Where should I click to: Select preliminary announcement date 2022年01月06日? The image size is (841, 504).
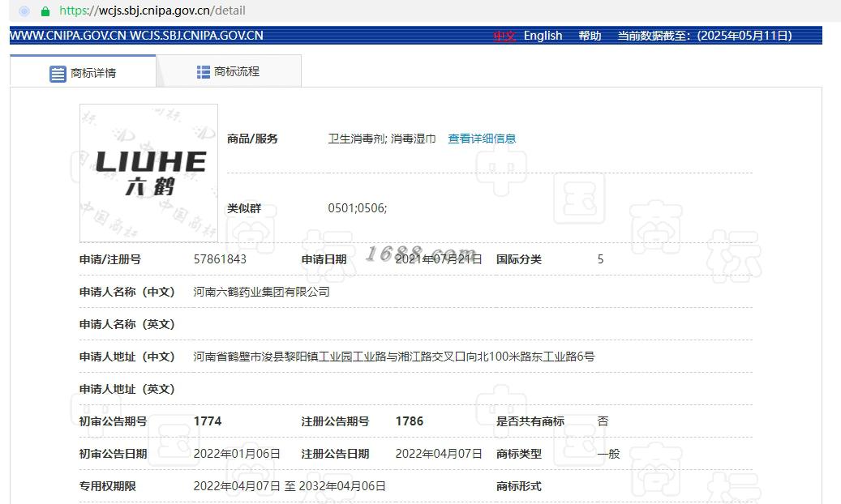click(x=237, y=454)
